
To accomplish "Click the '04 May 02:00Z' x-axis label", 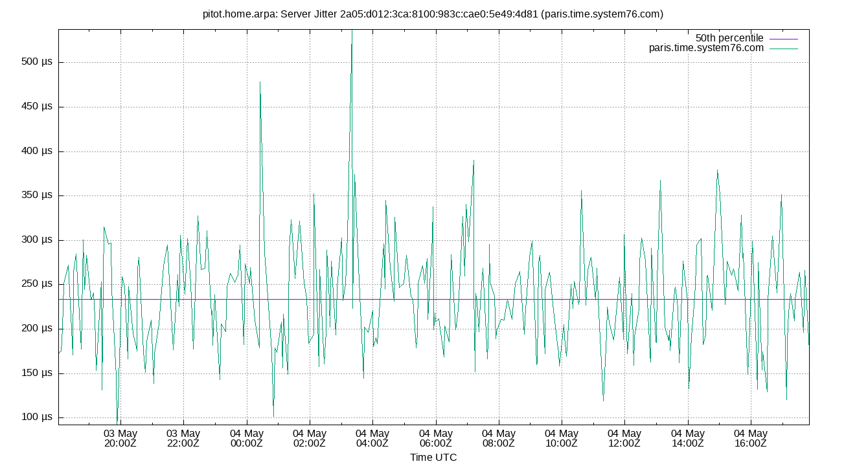I will (x=310, y=438).
